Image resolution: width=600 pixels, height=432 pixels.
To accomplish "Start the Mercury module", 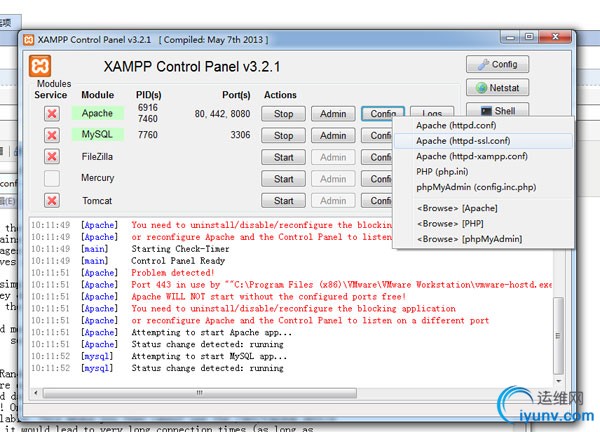I will pyautogui.click(x=283, y=179).
